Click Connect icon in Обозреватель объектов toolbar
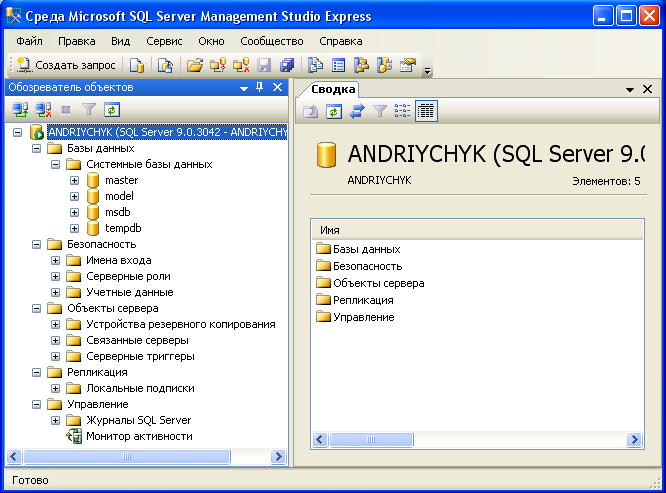The image size is (666, 493). [x=20, y=110]
